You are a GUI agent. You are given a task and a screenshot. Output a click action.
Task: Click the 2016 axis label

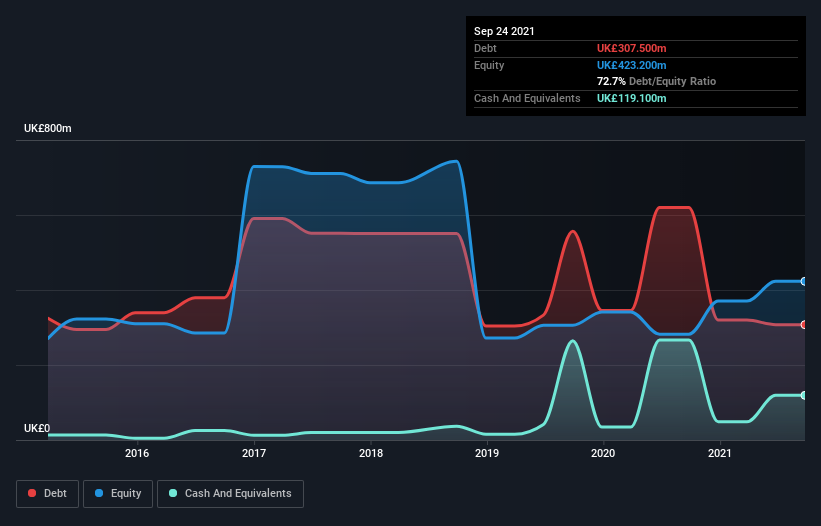tap(137, 453)
